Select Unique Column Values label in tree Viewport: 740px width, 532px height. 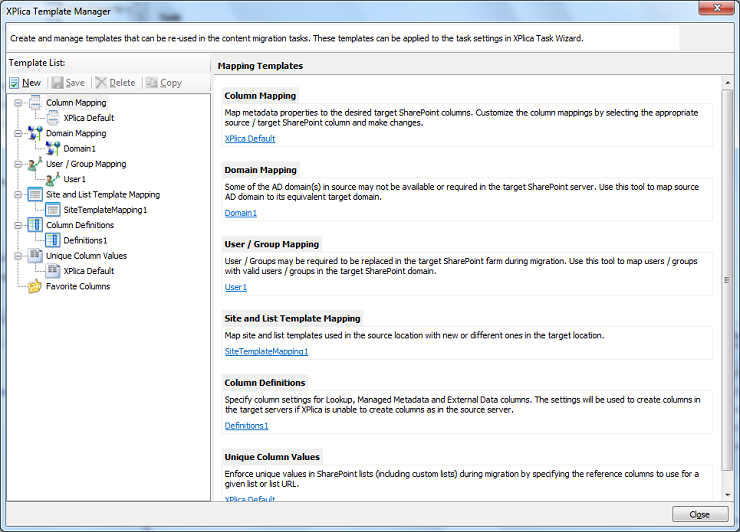coord(86,255)
